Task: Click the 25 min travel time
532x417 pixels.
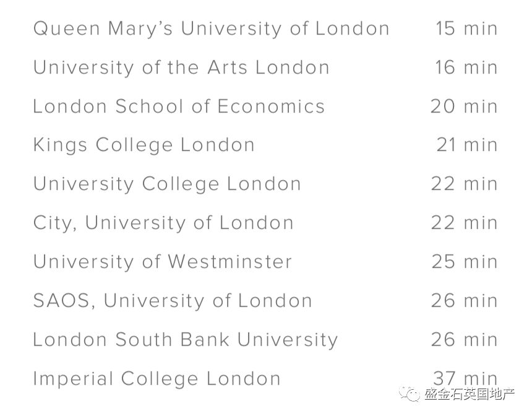Action: click(x=465, y=262)
